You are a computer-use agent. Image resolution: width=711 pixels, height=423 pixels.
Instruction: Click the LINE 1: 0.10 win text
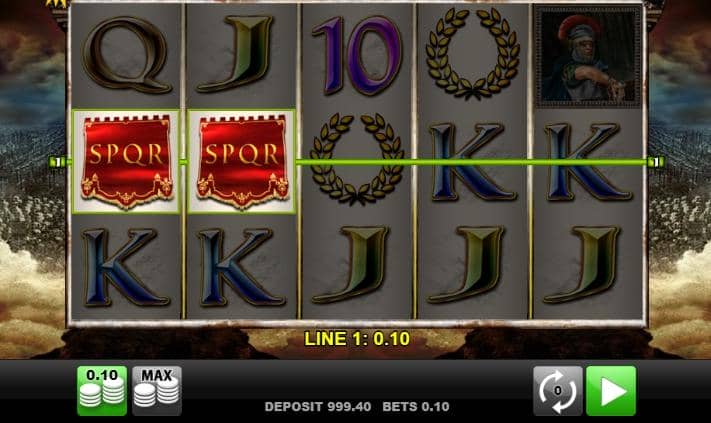click(357, 339)
